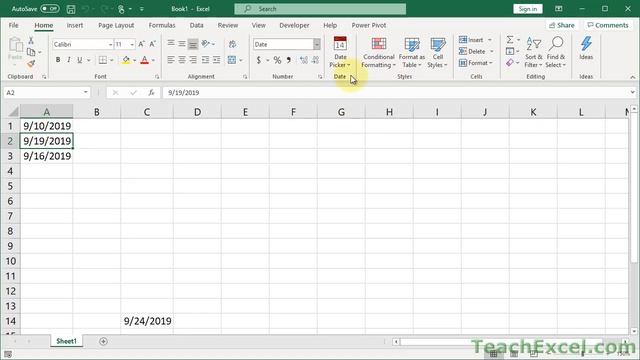Switch to the Page Layout tab

pos(116,25)
